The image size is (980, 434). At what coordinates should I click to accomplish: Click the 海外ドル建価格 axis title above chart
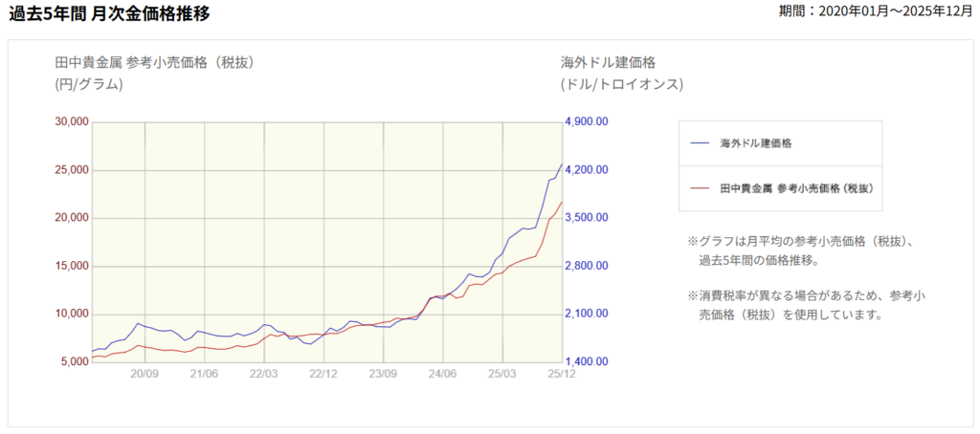608,63
